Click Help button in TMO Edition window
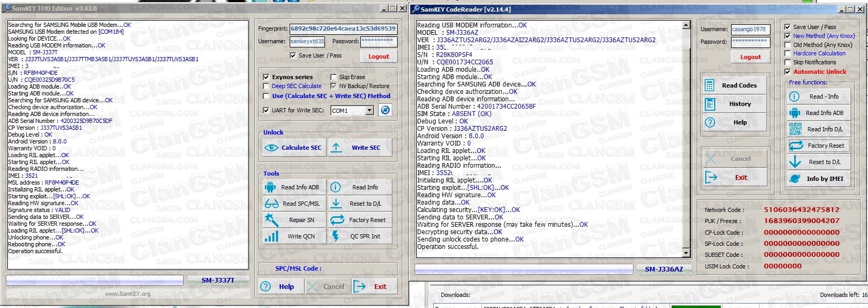 pos(281,286)
